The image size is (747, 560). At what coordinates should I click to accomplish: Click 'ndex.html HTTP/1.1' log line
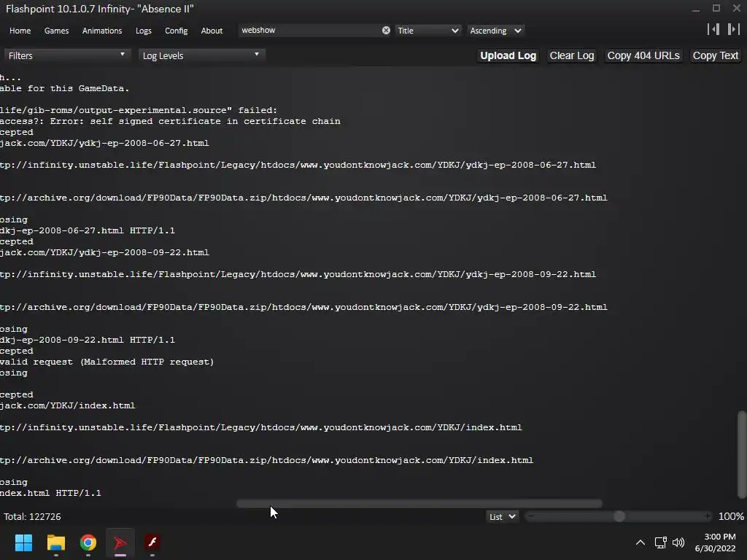click(50, 493)
